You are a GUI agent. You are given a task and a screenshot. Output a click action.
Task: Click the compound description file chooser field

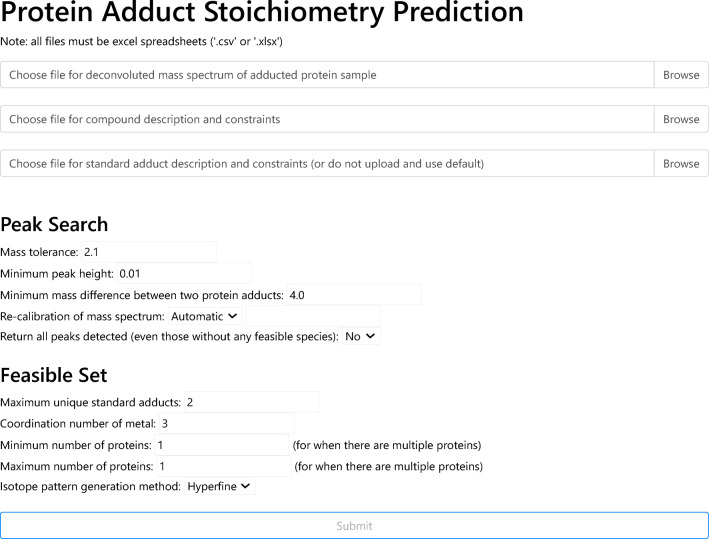[327, 119]
